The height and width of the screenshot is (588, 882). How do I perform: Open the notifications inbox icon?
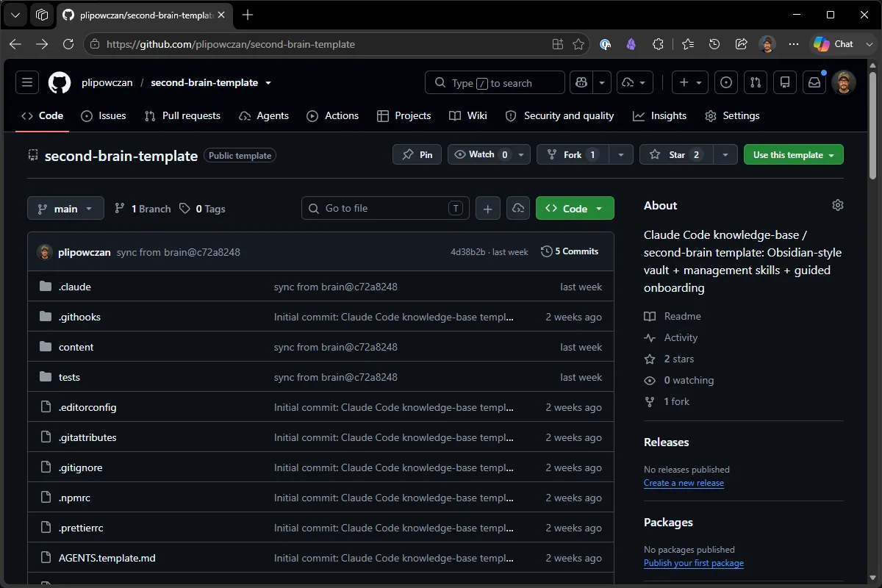pos(814,83)
